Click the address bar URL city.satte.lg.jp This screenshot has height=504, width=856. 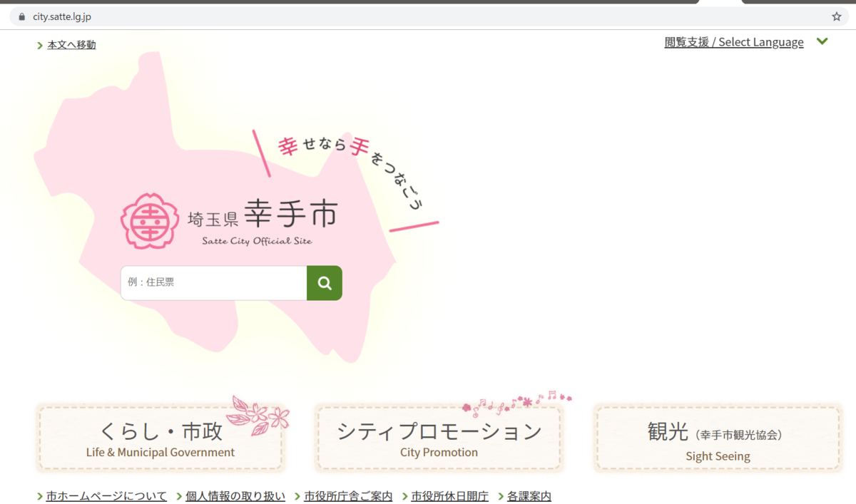point(62,16)
